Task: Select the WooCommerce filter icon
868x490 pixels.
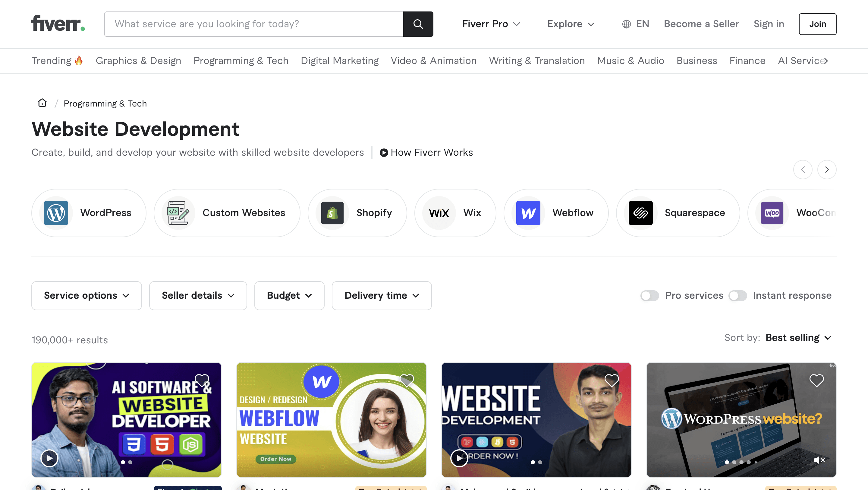Action: [772, 213]
